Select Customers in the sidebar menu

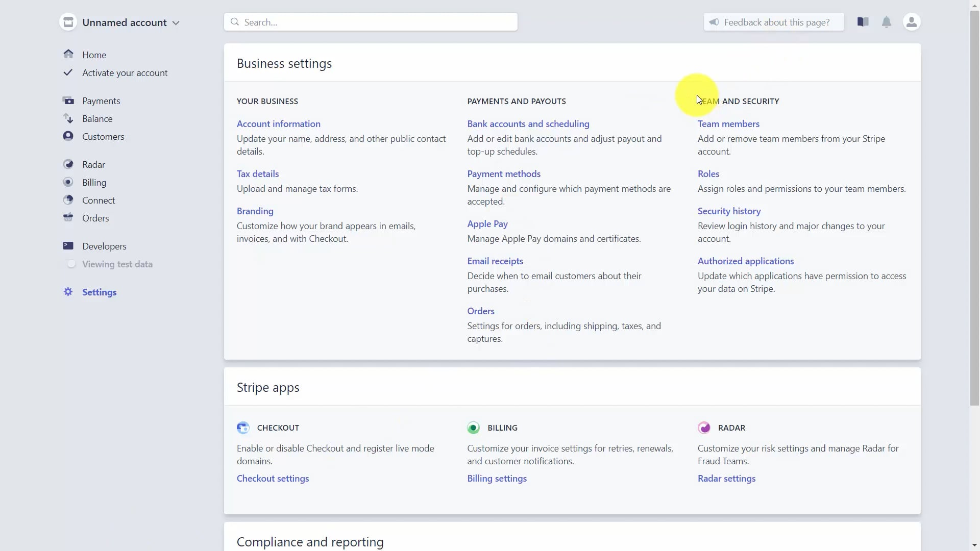click(103, 136)
